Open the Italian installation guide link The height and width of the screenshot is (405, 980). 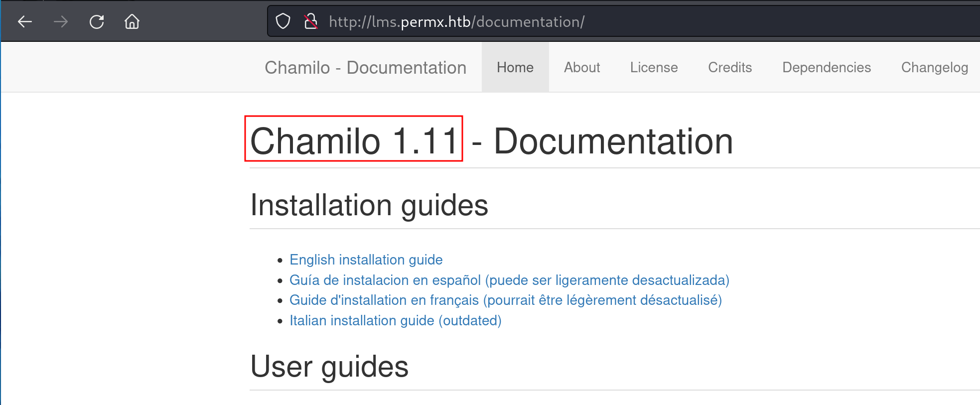click(x=396, y=320)
